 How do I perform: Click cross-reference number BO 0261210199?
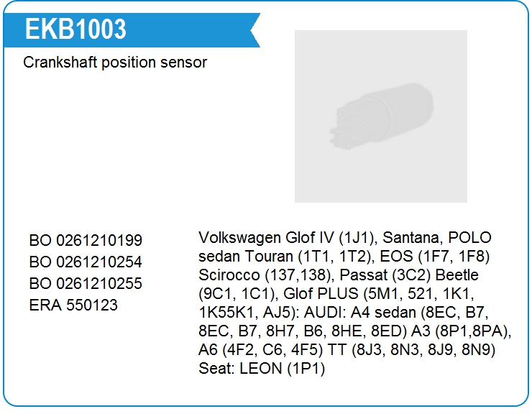[86, 240]
